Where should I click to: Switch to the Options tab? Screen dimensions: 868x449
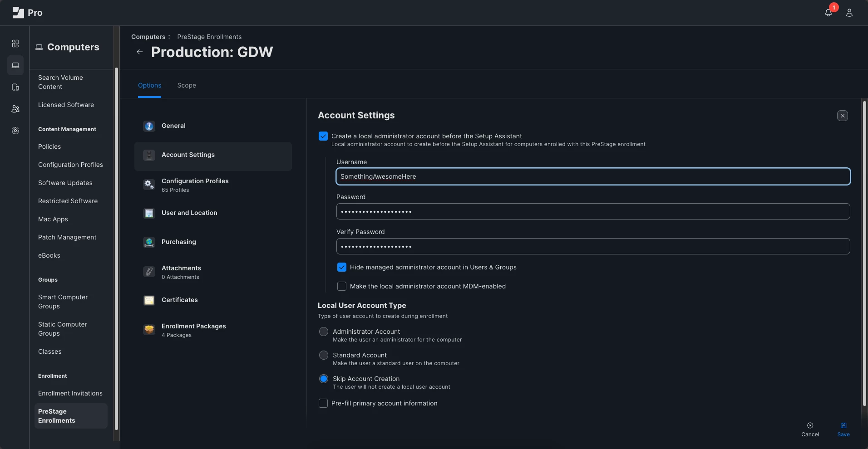[149, 85]
